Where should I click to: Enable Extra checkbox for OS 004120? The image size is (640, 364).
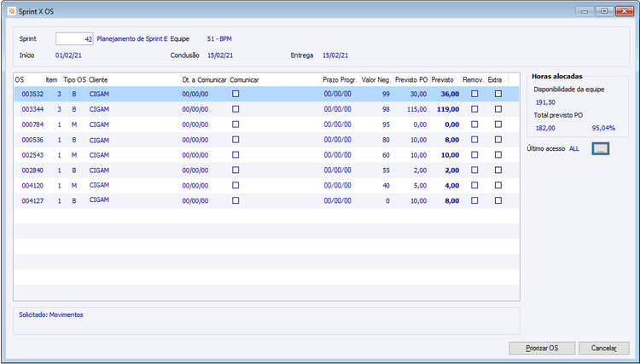(x=498, y=185)
